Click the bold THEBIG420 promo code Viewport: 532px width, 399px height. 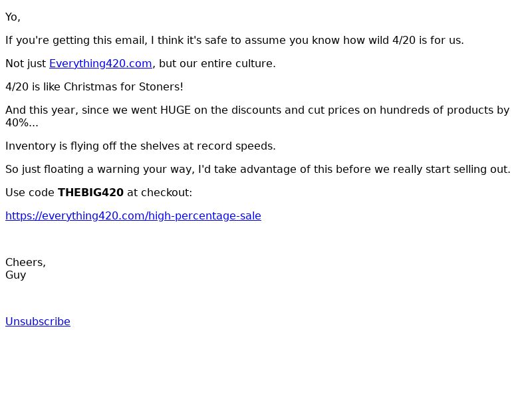click(90, 192)
